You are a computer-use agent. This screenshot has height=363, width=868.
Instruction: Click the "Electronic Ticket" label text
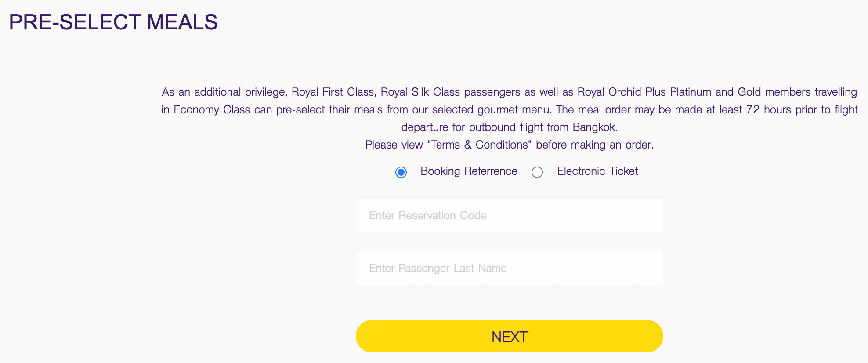(597, 171)
